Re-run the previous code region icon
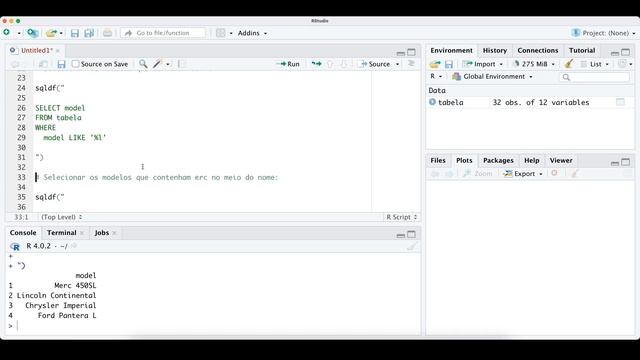 (316, 64)
